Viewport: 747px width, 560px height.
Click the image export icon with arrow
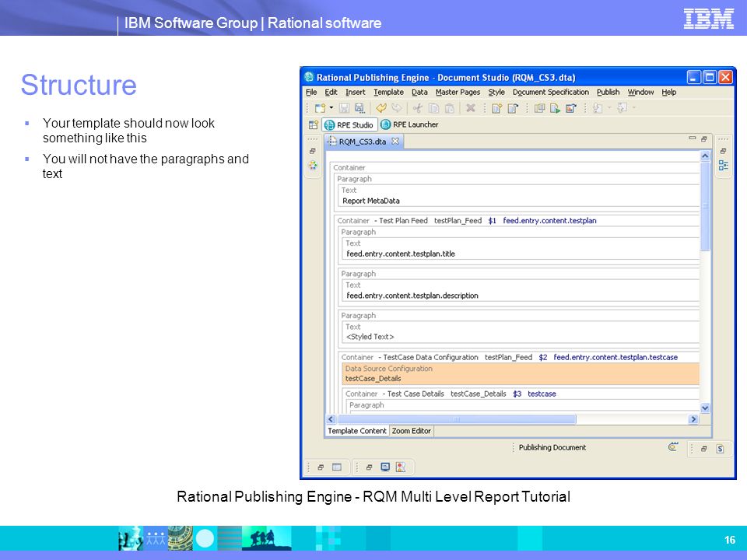tap(570, 109)
